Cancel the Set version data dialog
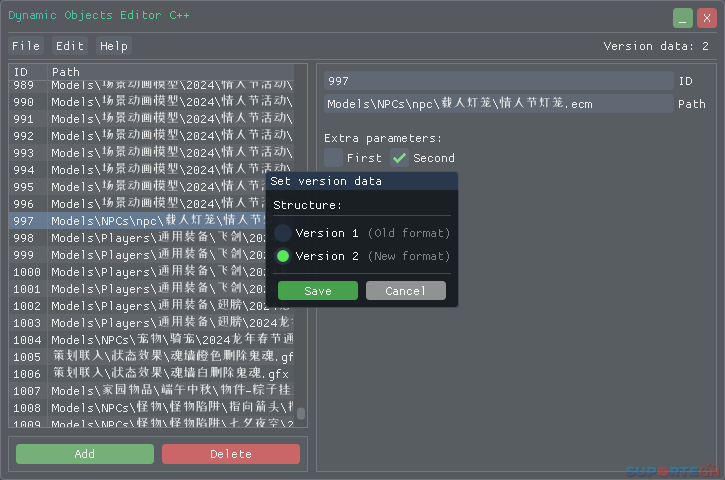The image size is (725, 480). tap(406, 291)
